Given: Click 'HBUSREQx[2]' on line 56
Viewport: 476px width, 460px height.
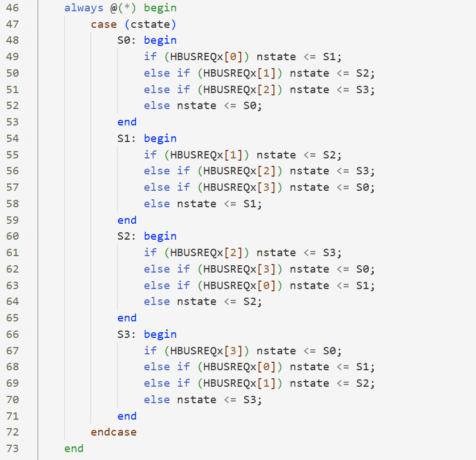Looking at the screenshot, I should click(x=240, y=171).
